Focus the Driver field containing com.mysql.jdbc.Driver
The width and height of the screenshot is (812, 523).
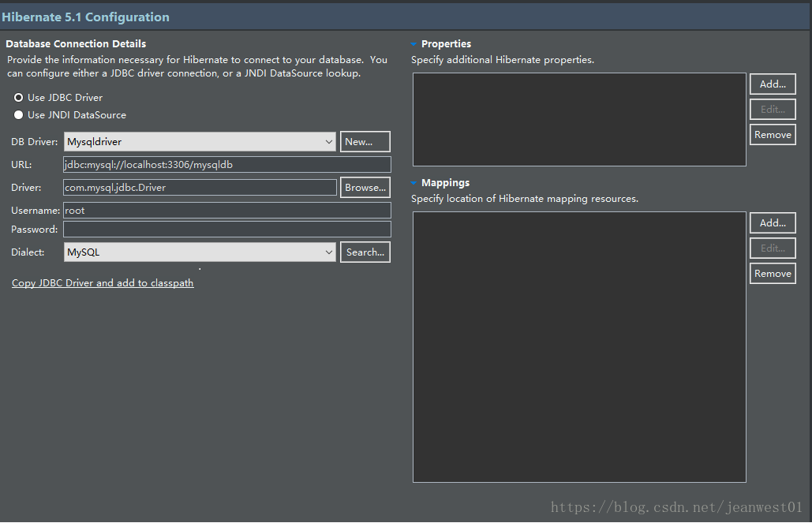(200, 188)
